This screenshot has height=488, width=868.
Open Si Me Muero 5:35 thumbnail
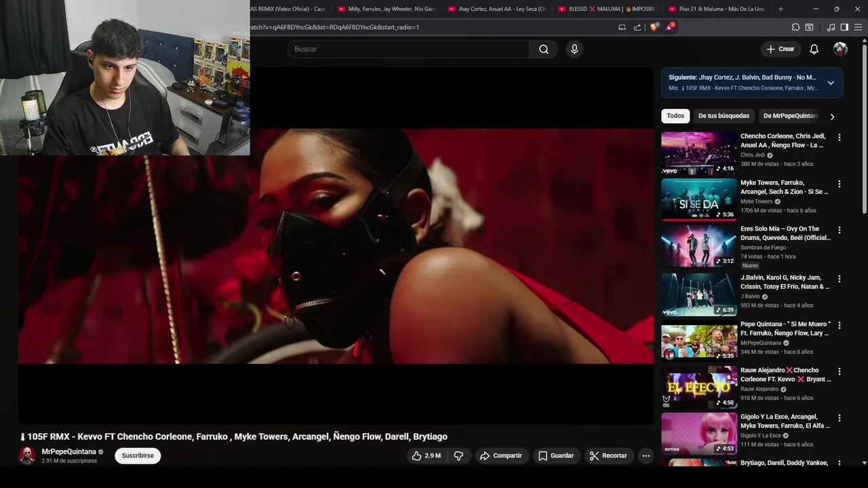(x=698, y=341)
